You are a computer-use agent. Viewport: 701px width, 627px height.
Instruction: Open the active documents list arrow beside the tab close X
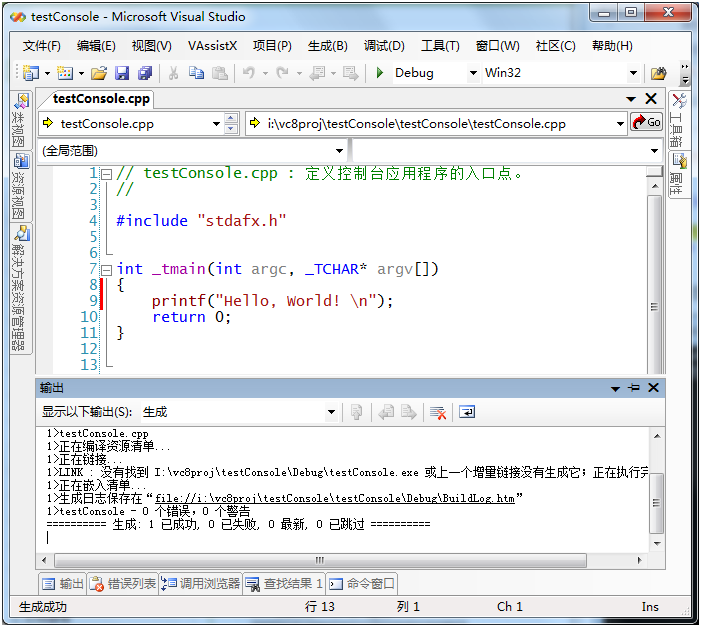[631, 99]
